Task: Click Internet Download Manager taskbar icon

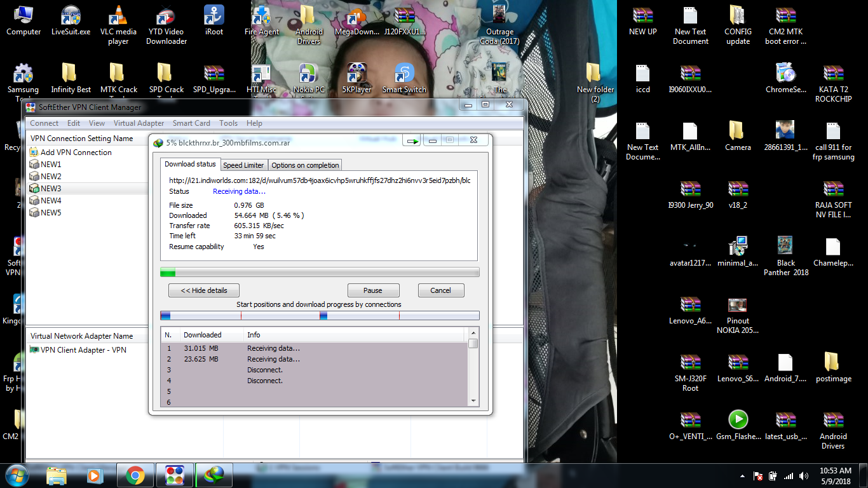Action: pyautogui.click(x=214, y=475)
